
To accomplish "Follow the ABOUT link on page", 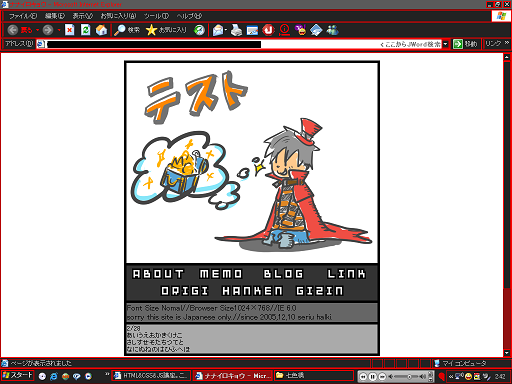I will coord(158,274).
